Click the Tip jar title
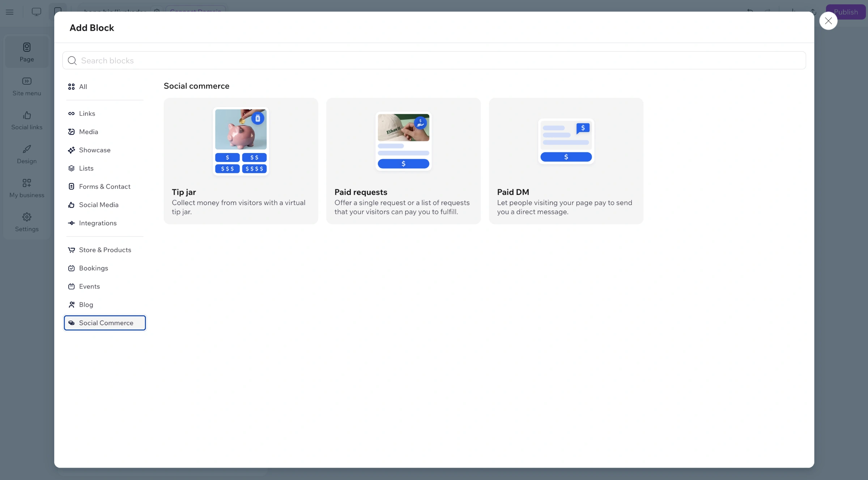 tap(184, 192)
